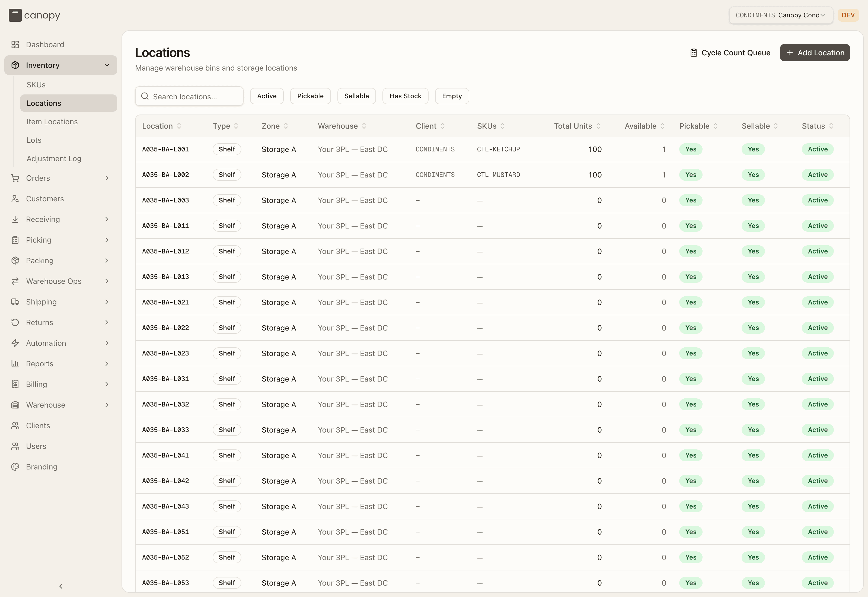Click the Inventory box icon

[x=15, y=65]
